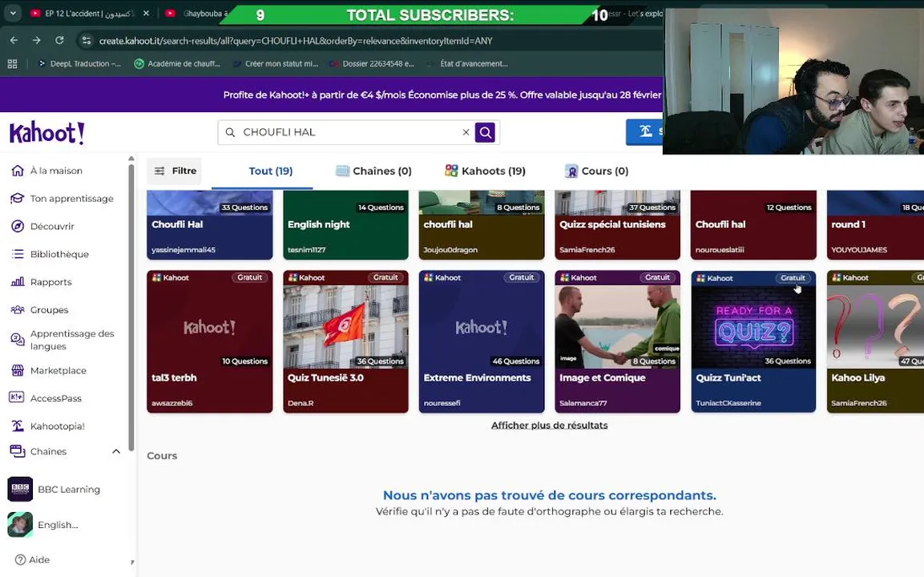Screen dimensions: 924x577
Task: Click the Aide help icon
Action: tap(20, 559)
